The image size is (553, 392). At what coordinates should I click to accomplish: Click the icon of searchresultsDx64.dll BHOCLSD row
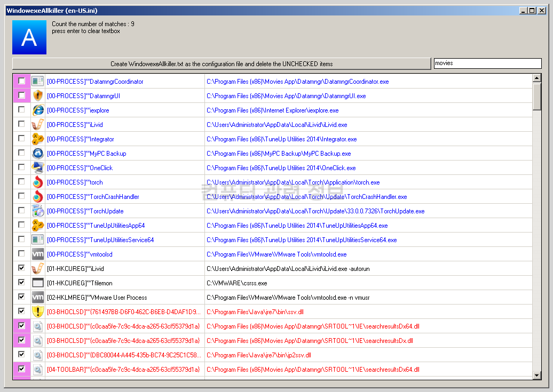38,326
